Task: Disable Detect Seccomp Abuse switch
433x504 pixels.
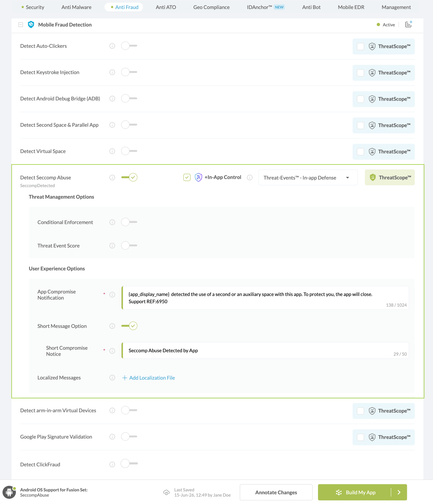Action: tap(129, 177)
